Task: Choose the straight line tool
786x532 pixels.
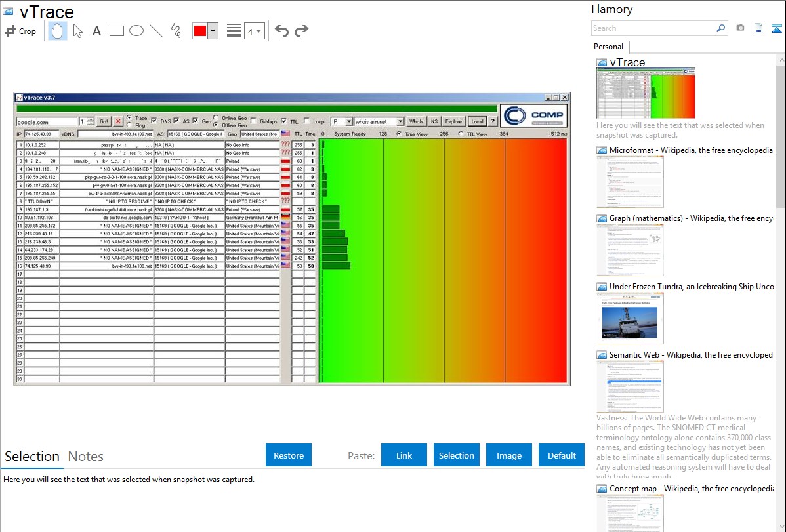Action: coord(156,31)
